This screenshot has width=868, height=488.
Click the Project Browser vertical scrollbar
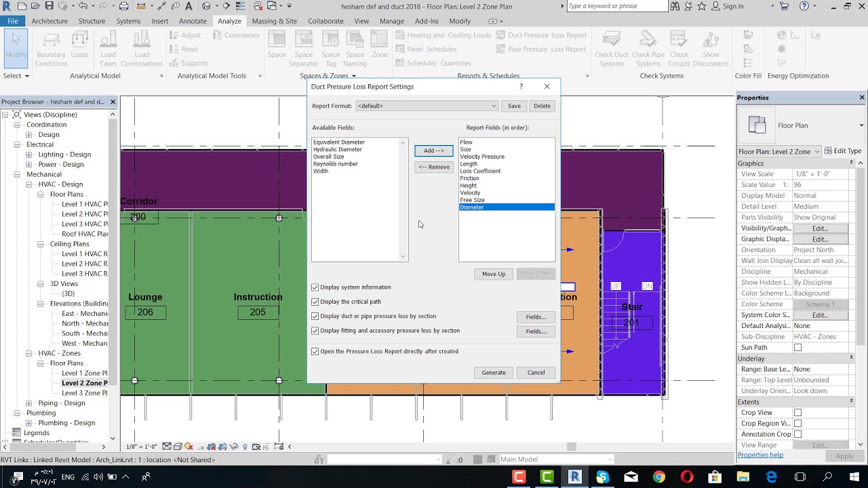pyautogui.click(x=113, y=276)
